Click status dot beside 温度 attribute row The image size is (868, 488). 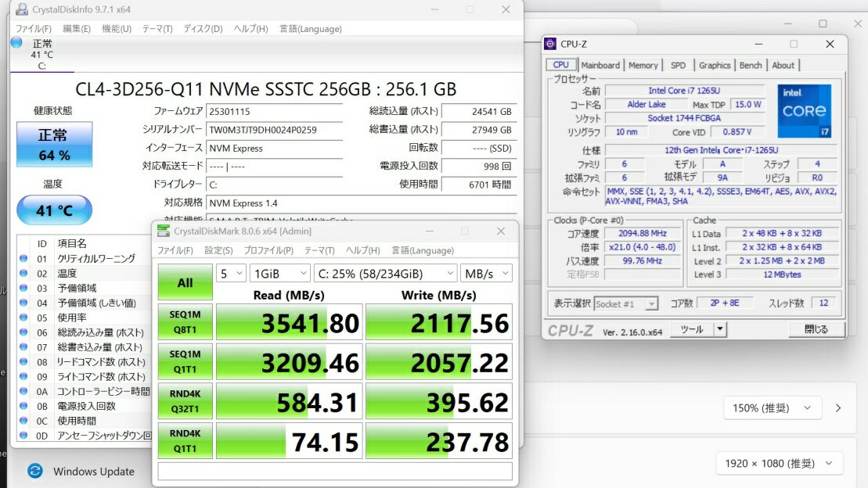[23, 274]
